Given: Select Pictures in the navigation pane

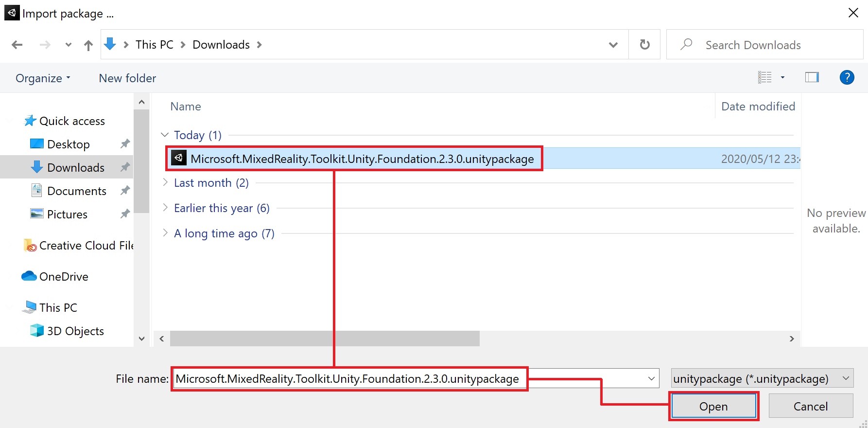Looking at the screenshot, I should tap(67, 214).
